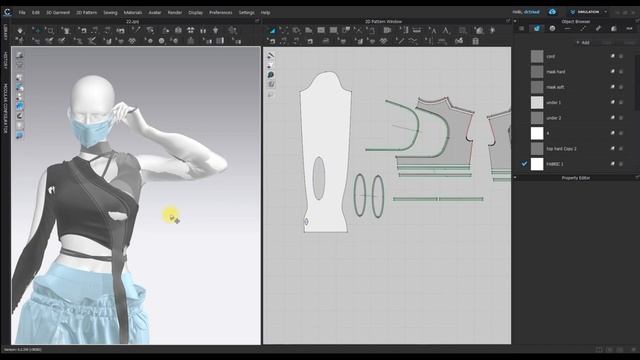640x360 pixels.
Task: Expand the MODULAR CONFIGURATOR side tab
Action: pos(5,109)
